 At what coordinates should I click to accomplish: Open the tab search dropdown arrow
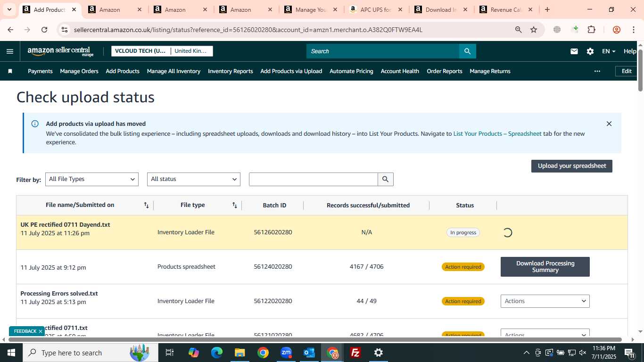(9, 9)
